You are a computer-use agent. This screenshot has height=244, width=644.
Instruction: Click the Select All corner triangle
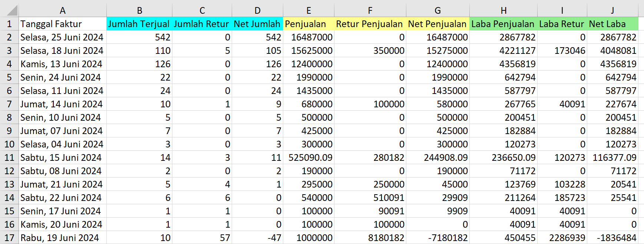click(10, 10)
